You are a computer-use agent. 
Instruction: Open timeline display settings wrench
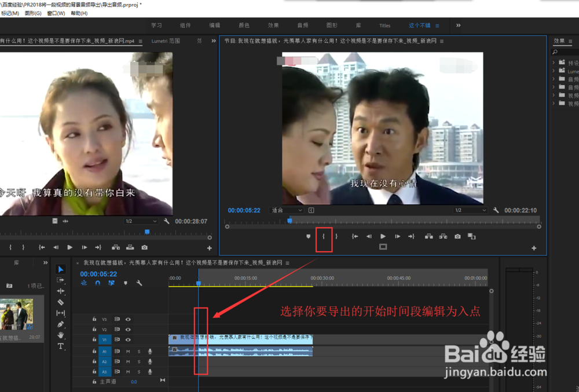(139, 283)
